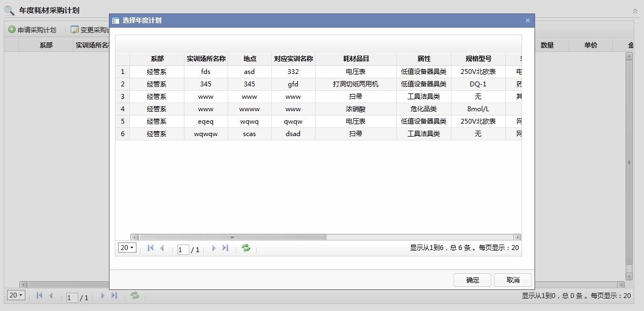Screen dimensions: 644x311
Task: Open the dialog page size dropdown
Action: (x=127, y=248)
